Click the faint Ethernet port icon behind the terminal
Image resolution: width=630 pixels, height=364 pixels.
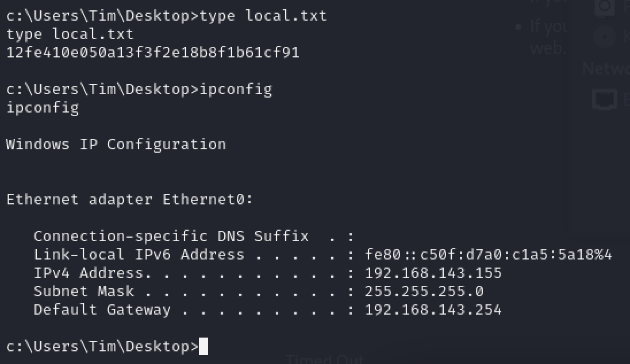[x=605, y=98]
